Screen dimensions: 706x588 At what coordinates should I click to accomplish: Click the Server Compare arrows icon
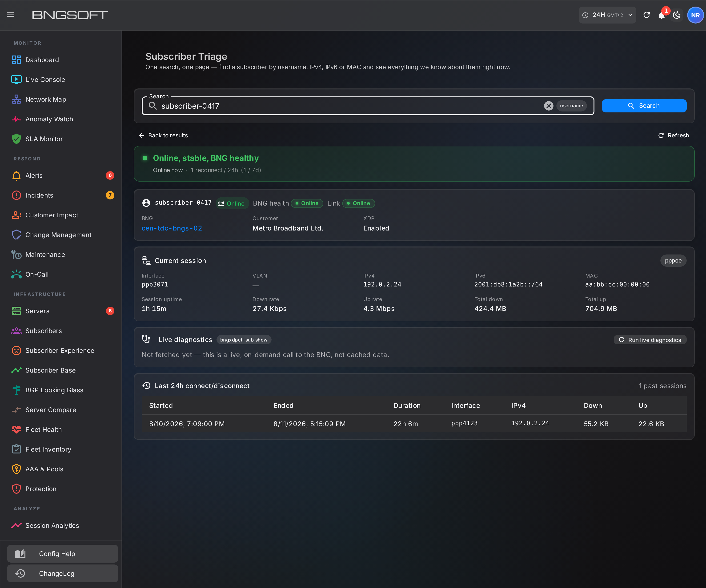pyautogui.click(x=16, y=410)
